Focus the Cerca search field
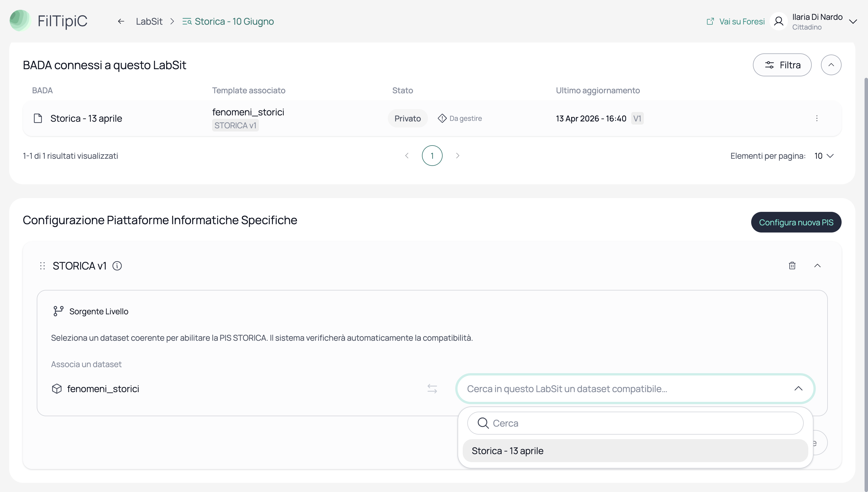Image resolution: width=868 pixels, height=492 pixels. 635,423
